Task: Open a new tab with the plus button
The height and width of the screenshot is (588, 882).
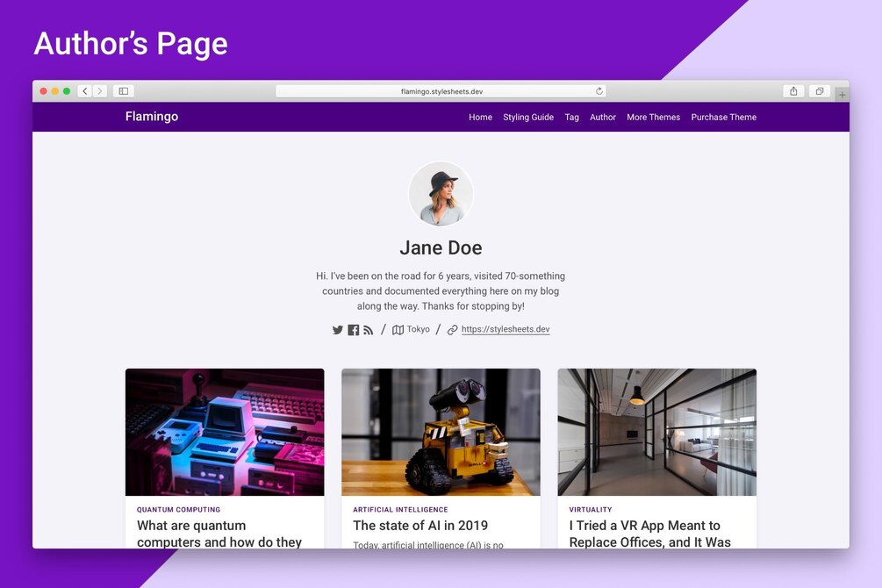Action: tap(842, 95)
